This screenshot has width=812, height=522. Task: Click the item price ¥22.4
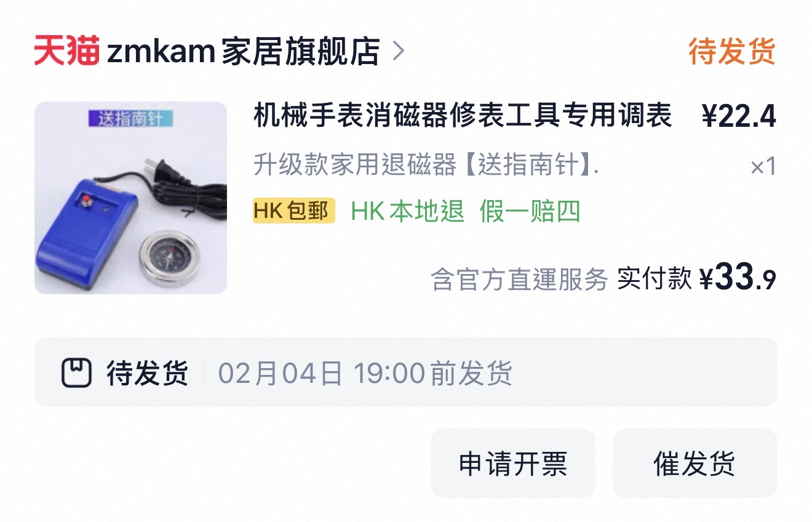(x=739, y=116)
